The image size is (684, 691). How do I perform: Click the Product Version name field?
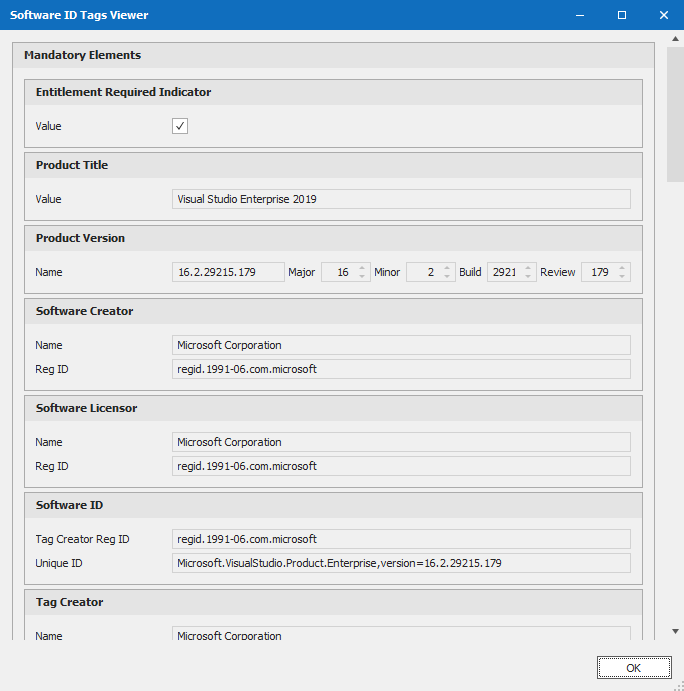coord(228,272)
